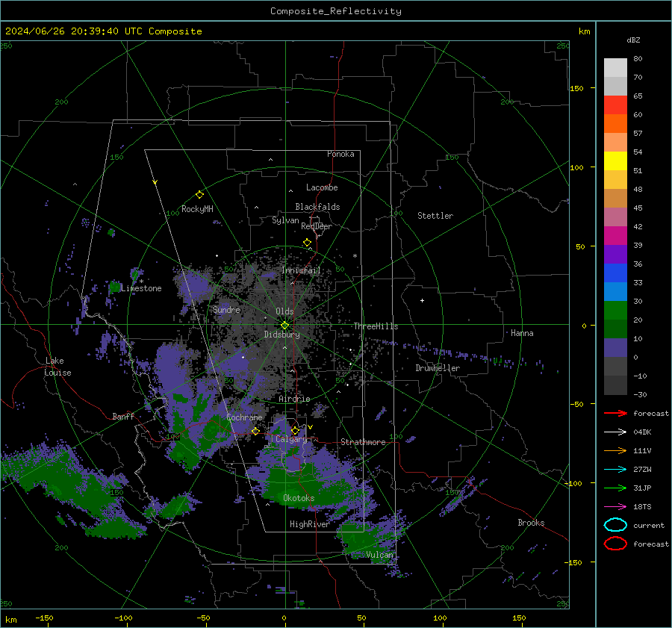Viewport: 672px width, 628px height.
Task: Click the Limestone label
Action: 141,288
